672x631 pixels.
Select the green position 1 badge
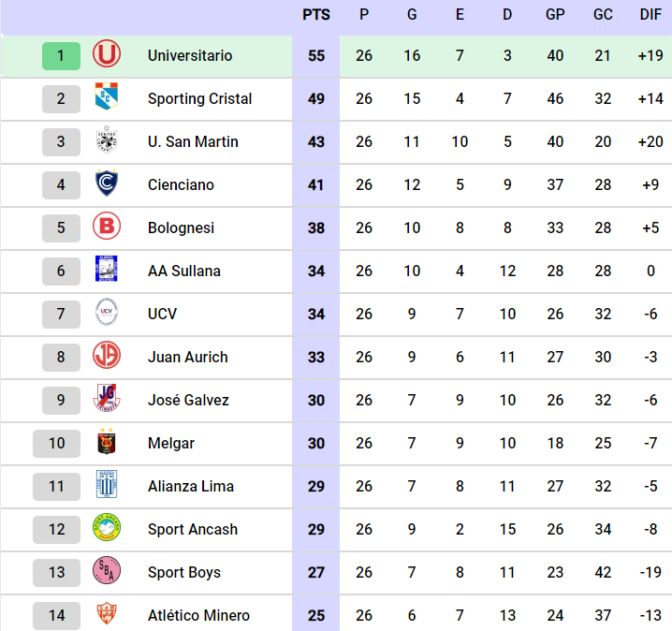click(61, 56)
